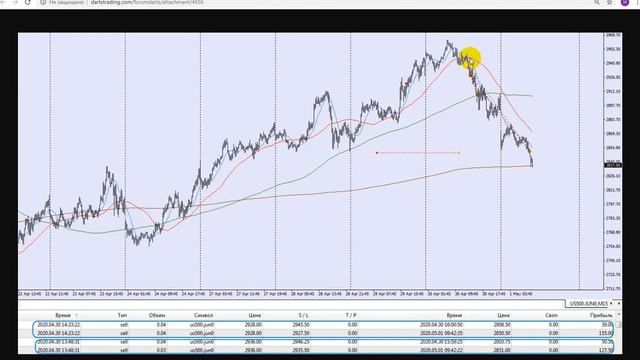Select the close time 2020.05.01 09:42:35 cell
This screenshot has width=640, height=360.
pos(441,333)
